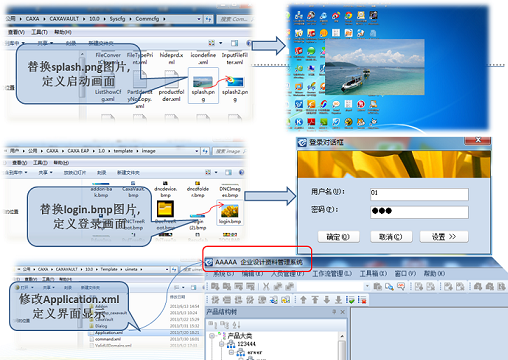The width and height of the screenshot is (508, 360).
Task: Select the login.bmp file in the image folder
Action: pos(230,214)
